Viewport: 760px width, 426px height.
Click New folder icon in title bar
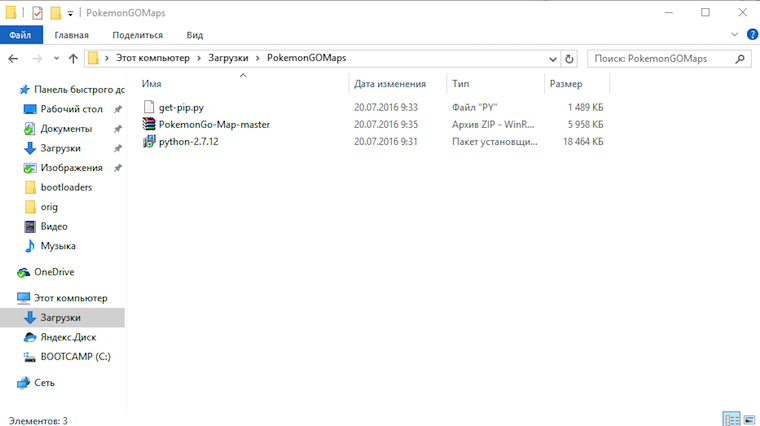(x=56, y=13)
